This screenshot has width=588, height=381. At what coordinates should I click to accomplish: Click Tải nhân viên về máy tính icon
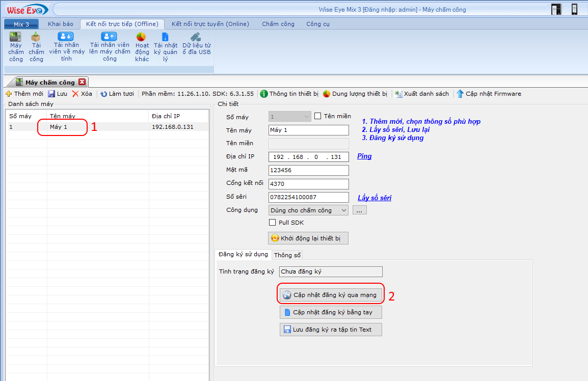point(66,37)
